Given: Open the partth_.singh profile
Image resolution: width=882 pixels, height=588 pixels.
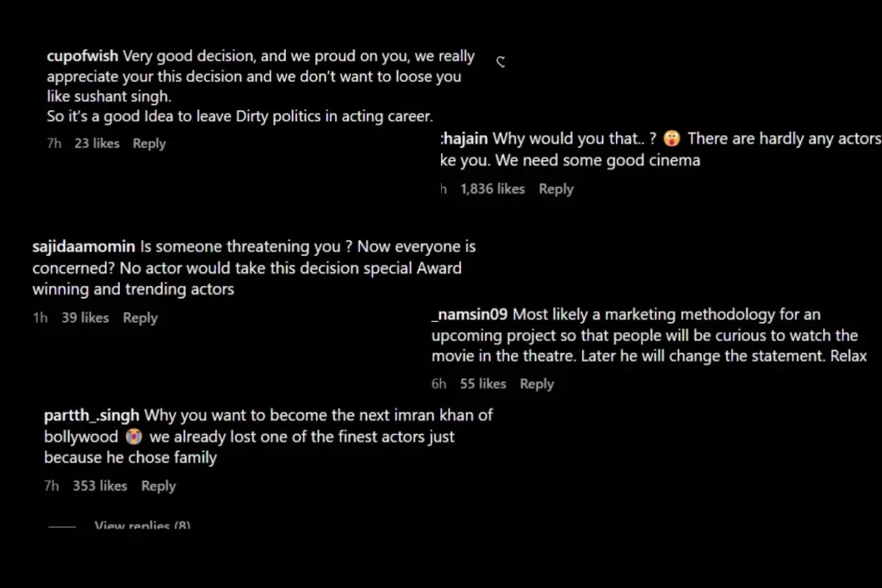Looking at the screenshot, I should [x=91, y=416].
